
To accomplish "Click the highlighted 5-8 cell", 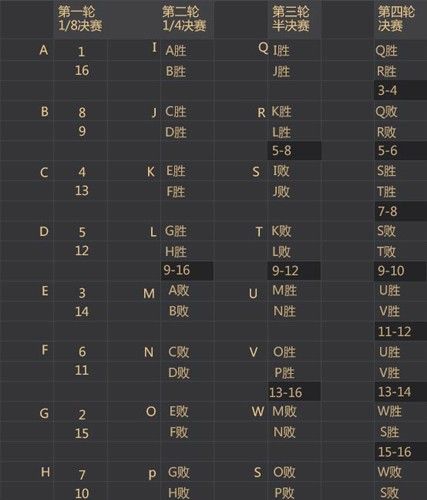I will coord(294,151).
